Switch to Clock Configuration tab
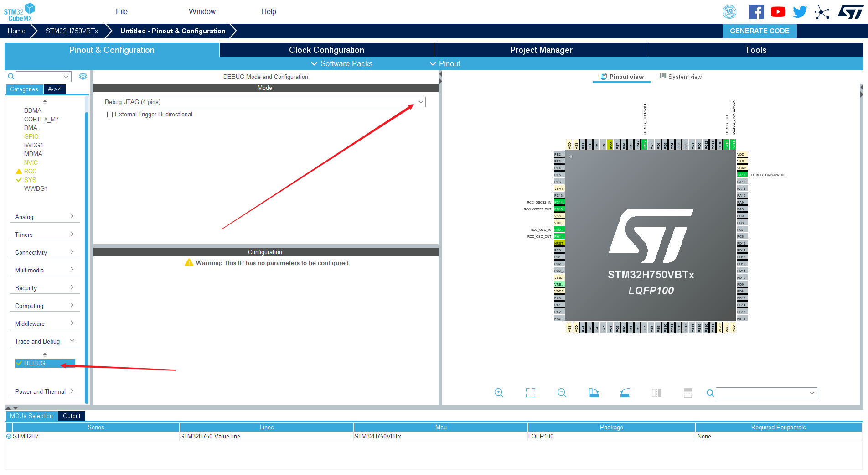868x475 pixels. 326,50
